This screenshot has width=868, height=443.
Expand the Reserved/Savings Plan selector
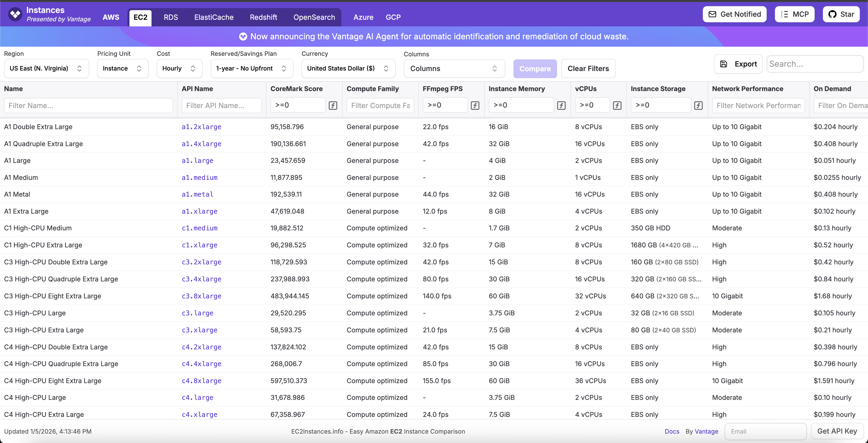[x=251, y=69]
